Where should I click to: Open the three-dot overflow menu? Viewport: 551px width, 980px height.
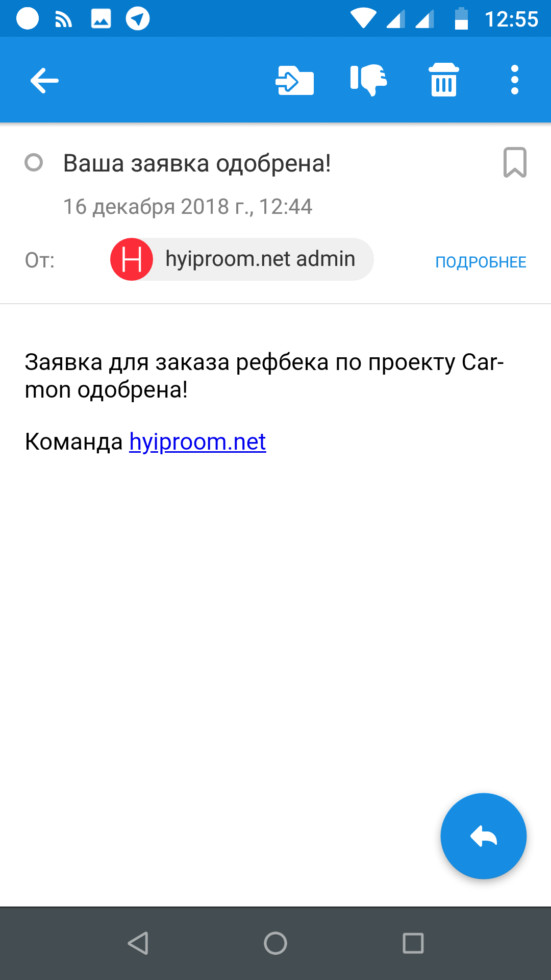click(514, 80)
